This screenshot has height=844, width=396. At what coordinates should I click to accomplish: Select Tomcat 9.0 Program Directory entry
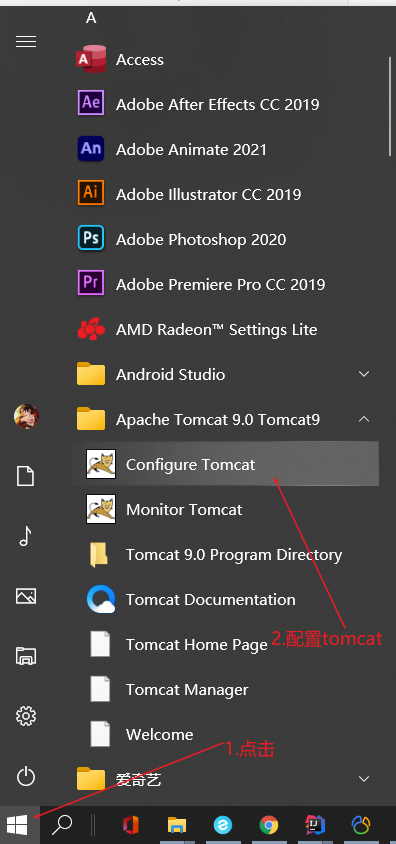pyautogui.click(x=225, y=554)
